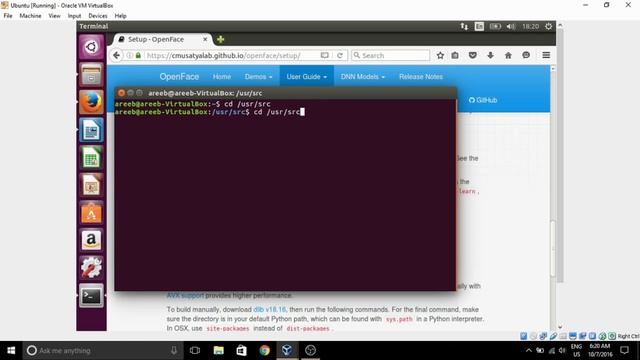Viewport: 640px width, 360px height.
Task: Launch Firefox from the Ubuntu launcher
Action: [91, 102]
